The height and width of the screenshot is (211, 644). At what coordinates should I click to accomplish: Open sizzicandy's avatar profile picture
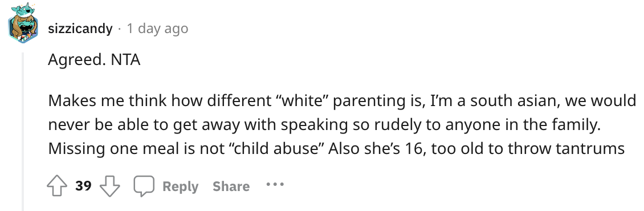click(23, 24)
